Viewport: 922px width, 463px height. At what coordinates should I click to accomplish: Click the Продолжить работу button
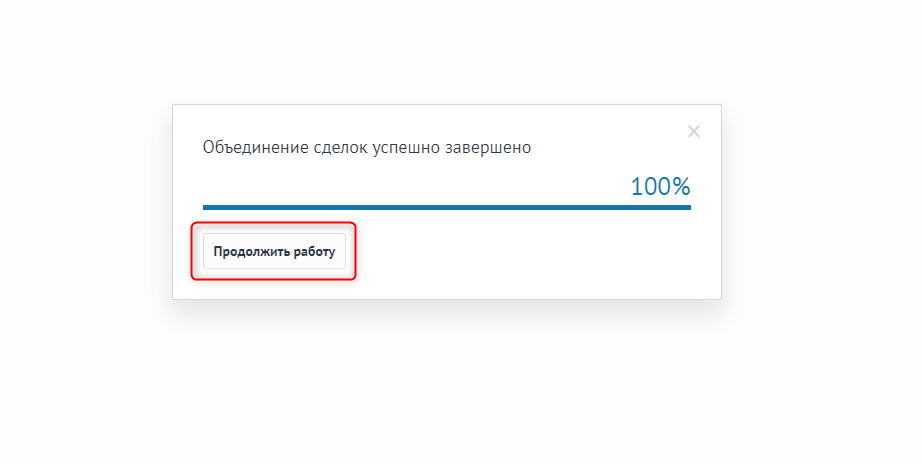click(274, 251)
